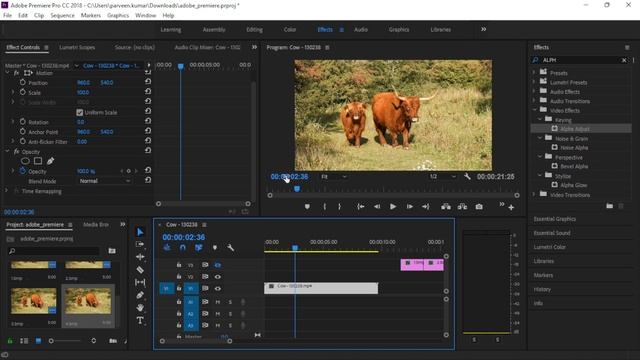Select the Pen tool in tools panel
The image size is (640, 360).
pos(140,295)
